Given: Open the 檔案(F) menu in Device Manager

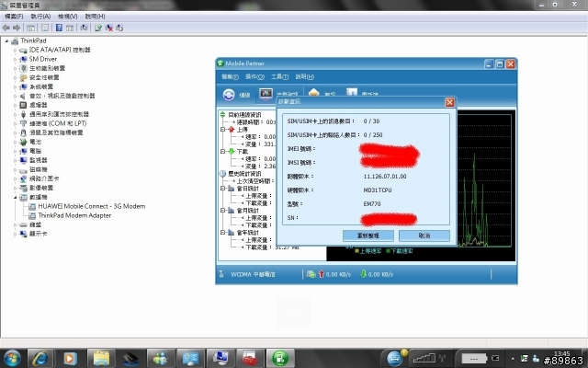Looking at the screenshot, I should coord(14,17).
